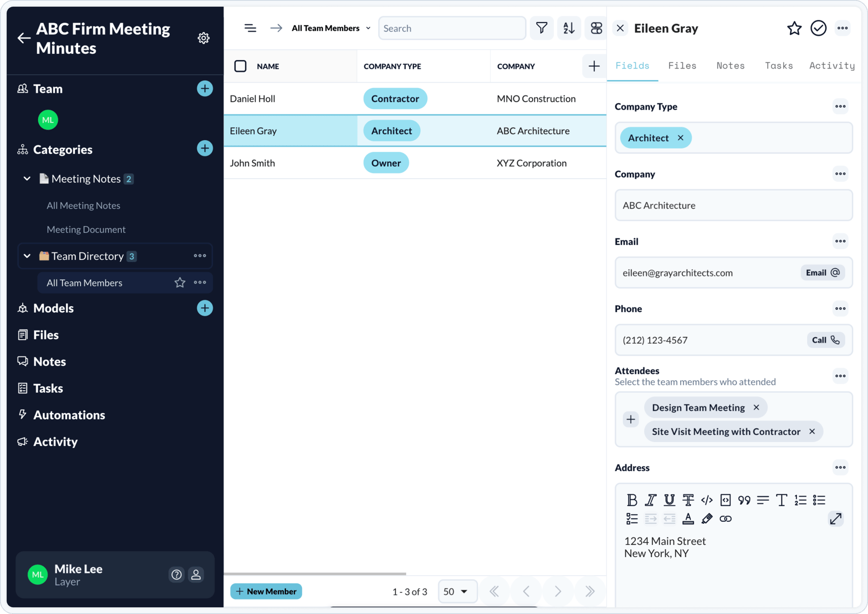
Task: Open help question mark icon
Action: 177,574
